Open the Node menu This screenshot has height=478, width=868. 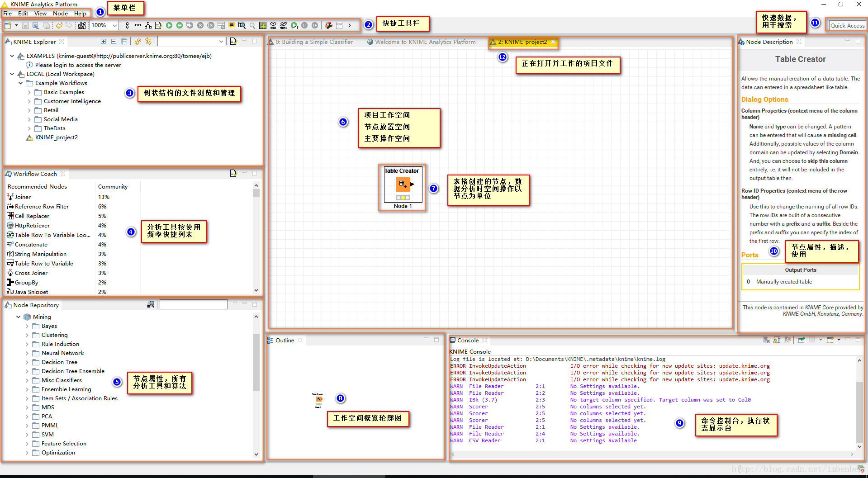point(60,14)
